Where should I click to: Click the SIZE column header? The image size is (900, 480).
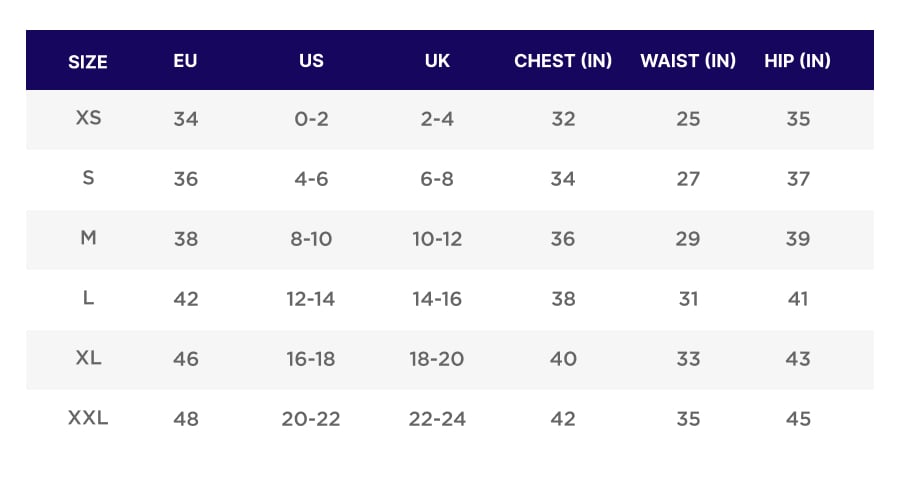[x=88, y=61]
